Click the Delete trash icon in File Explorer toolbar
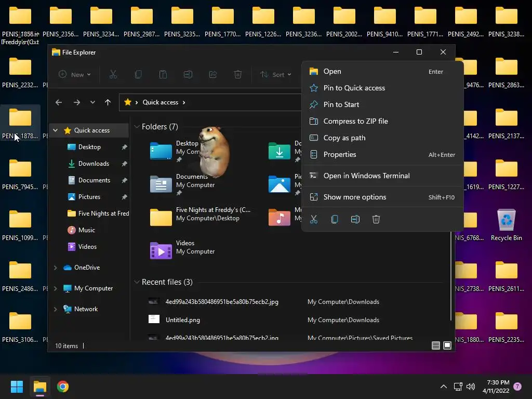This screenshot has height=399, width=532. 238,74
